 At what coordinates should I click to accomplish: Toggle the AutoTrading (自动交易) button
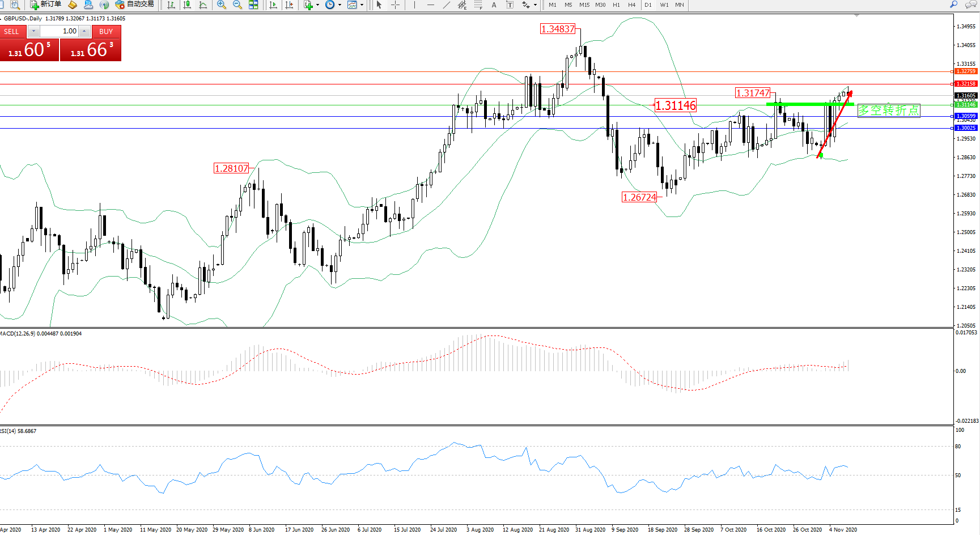pyautogui.click(x=134, y=5)
